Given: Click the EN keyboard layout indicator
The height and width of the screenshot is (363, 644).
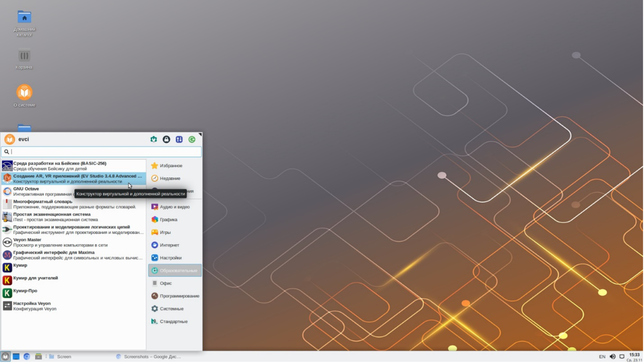Looking at the screenshot, I should pos(602,357).
